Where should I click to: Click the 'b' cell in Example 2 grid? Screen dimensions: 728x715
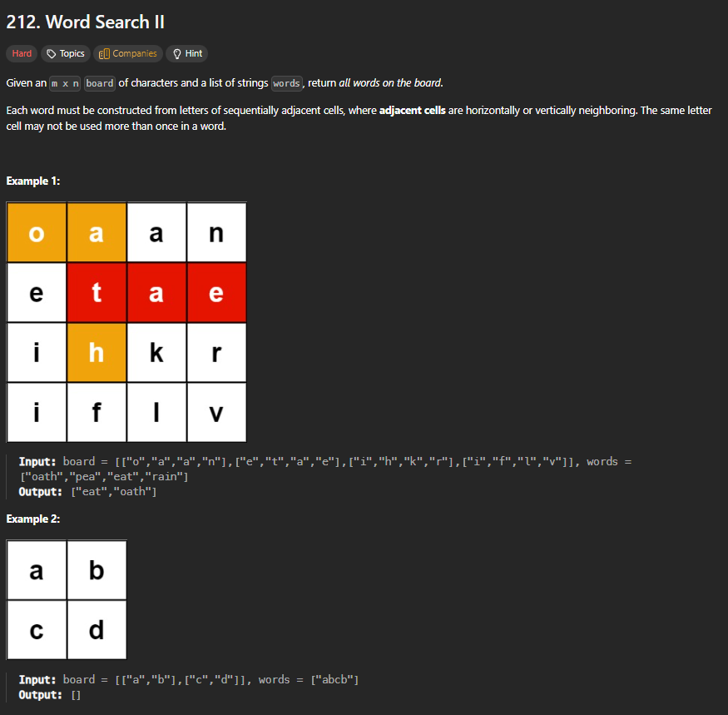tap(97, 570)
